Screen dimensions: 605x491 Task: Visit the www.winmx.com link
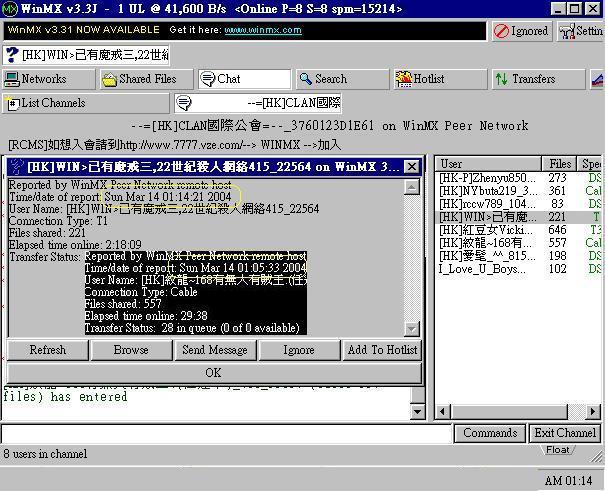(x=263, y=30)
